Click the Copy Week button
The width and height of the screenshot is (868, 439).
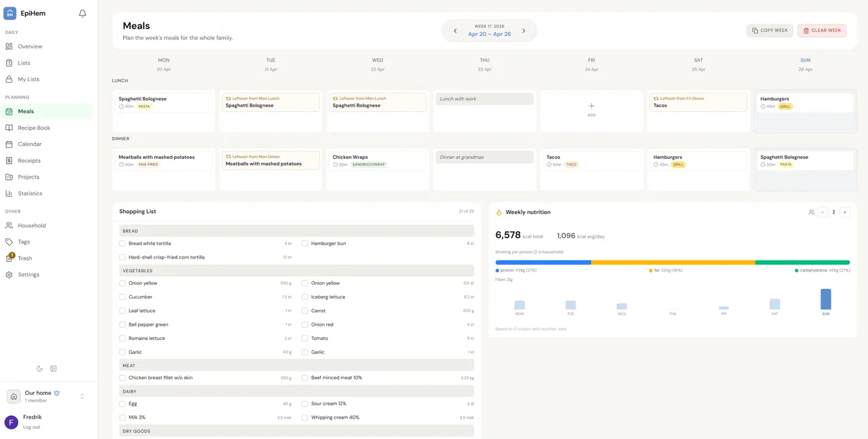pos(770,31)
